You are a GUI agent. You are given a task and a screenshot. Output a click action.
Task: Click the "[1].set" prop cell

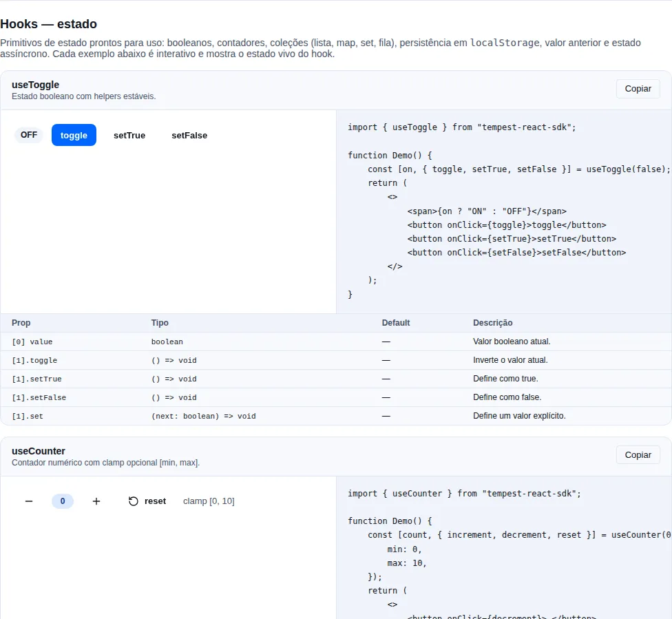[x=28, y=417]
